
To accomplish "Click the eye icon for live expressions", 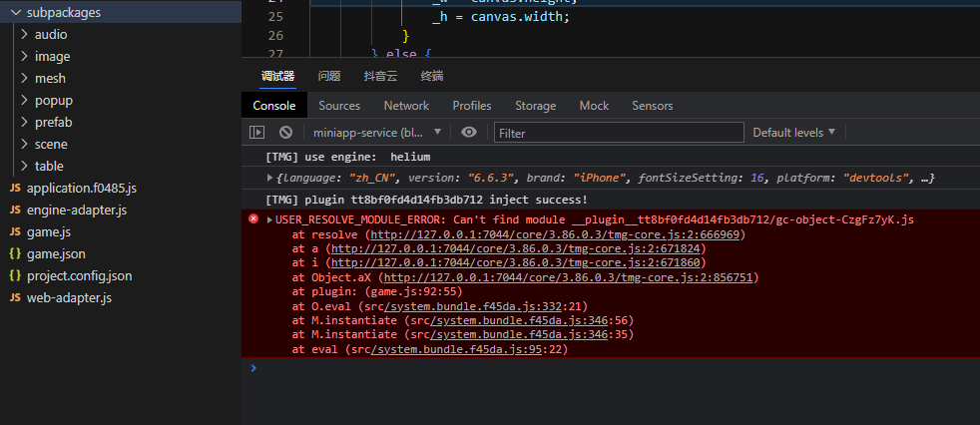I will [x=469, y=132].
